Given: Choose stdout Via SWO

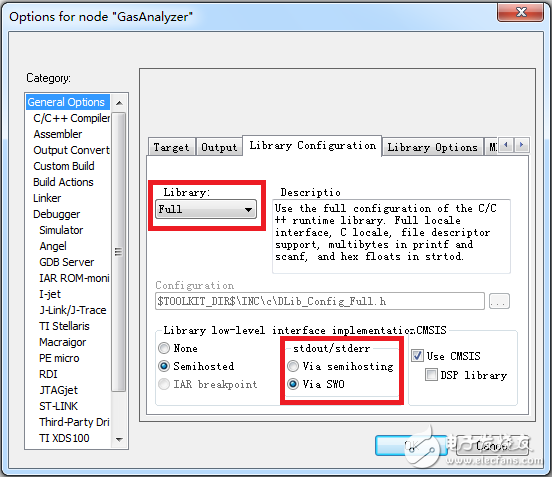Looking at the screenshot, I should coord(316,384).
